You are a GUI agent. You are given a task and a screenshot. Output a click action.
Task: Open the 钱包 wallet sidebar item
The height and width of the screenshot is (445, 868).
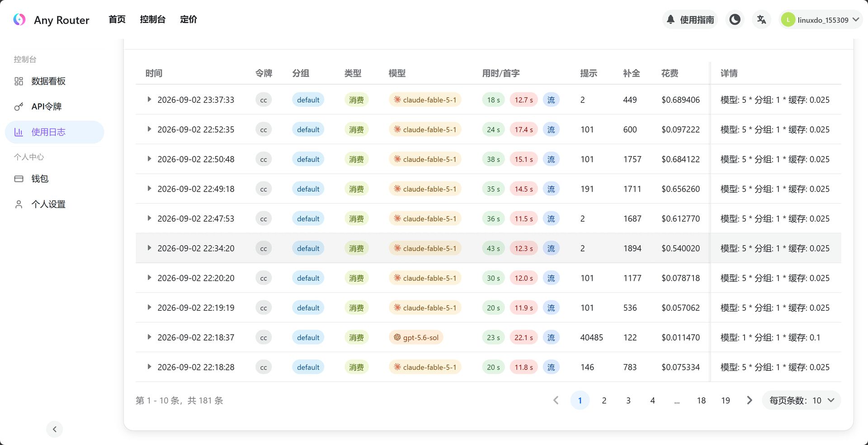pos(54,179)
